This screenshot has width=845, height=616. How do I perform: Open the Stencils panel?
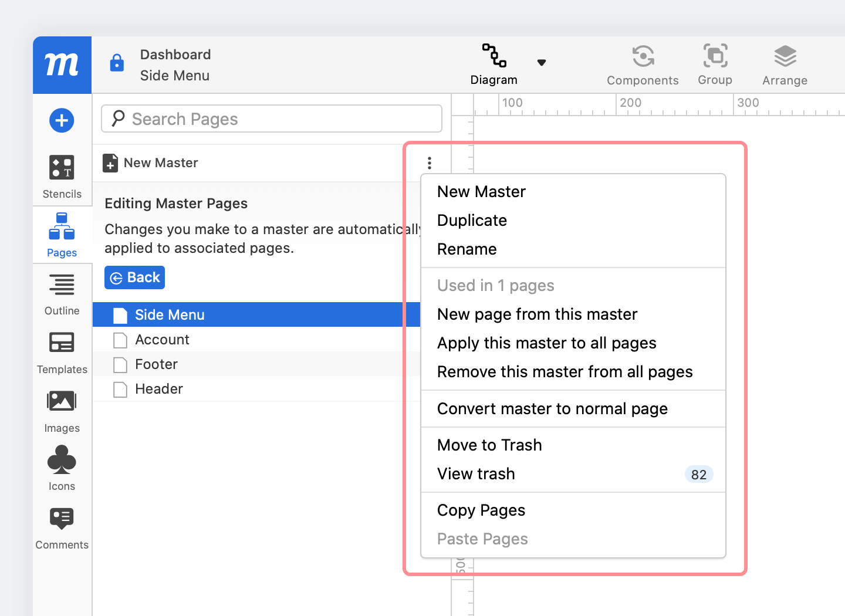pyautogui.click(x=62, y=176)
